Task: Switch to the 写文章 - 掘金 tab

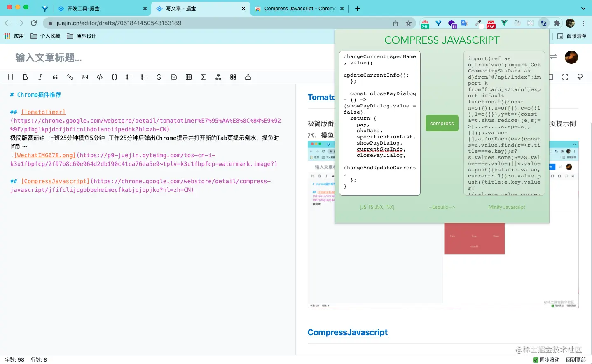Action: (x=200, y=8)
